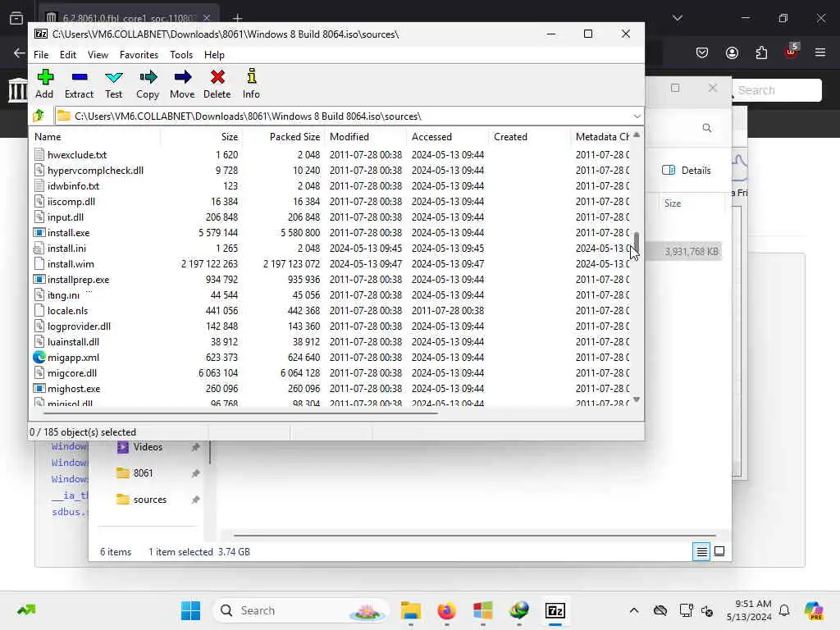Click the installprep.exe file icon
840x630 pixels.
coord(39,280)
